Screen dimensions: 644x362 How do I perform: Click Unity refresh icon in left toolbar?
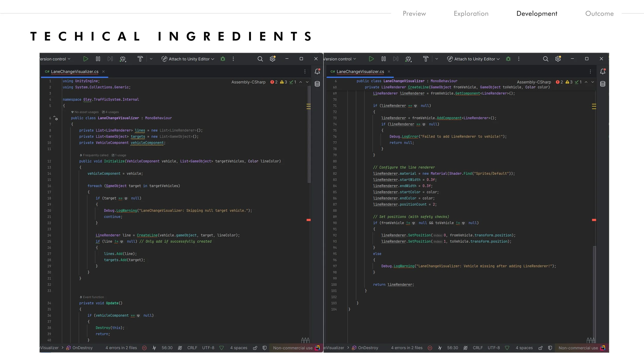123,59
